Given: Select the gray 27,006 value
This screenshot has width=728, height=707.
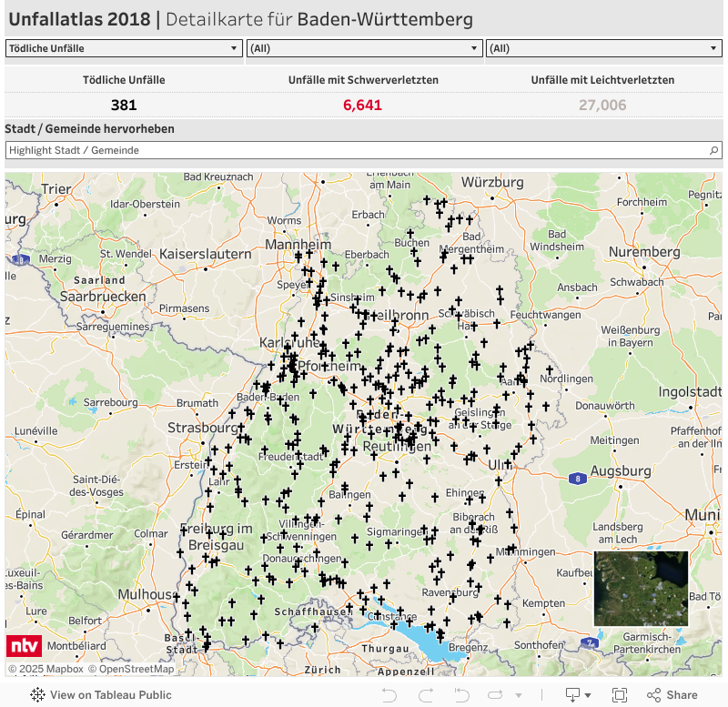Looking at the screenshot, I should 602,106.
